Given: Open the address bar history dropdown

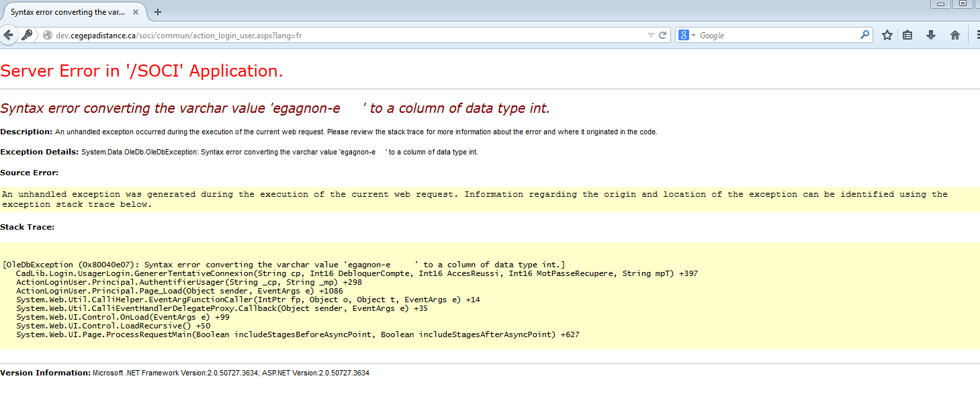Looking at the screenshot, I should click(650, 35).
